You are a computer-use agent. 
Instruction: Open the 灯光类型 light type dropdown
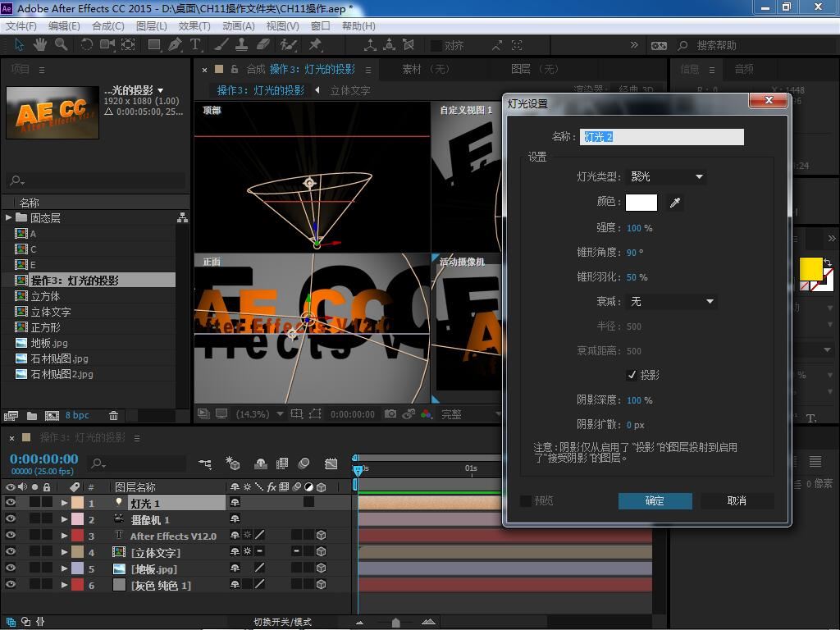pyautogui.click(x=666, y=177)
